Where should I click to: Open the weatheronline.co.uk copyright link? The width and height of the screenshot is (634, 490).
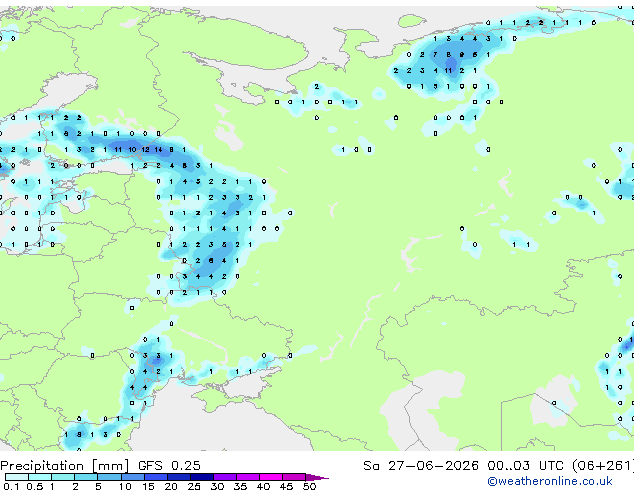550,481
